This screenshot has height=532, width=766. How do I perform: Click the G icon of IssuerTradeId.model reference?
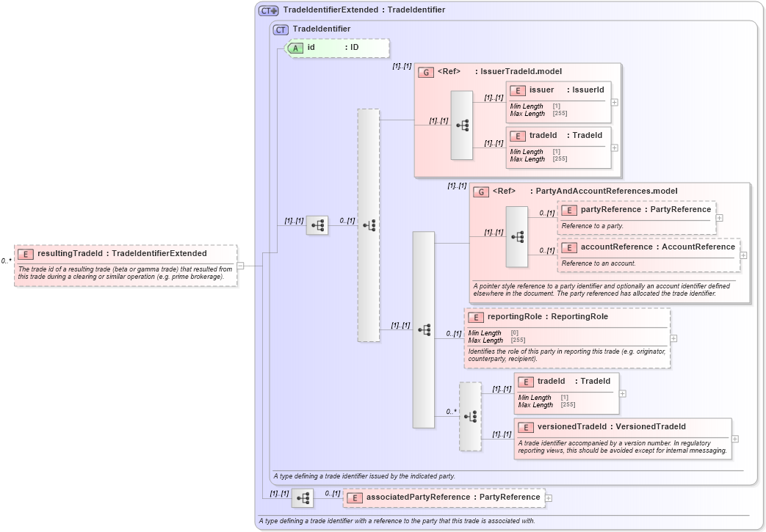pos(424,71)
